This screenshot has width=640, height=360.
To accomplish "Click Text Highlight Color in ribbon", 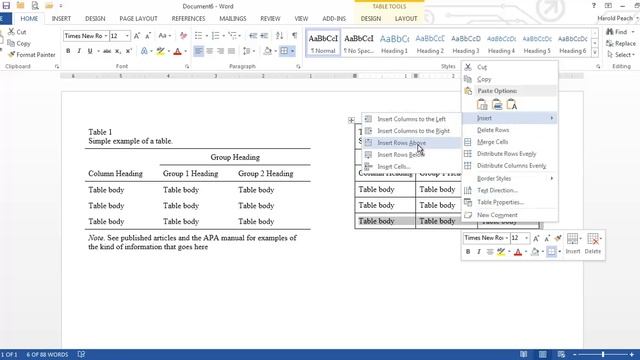I will click(160, 51).
